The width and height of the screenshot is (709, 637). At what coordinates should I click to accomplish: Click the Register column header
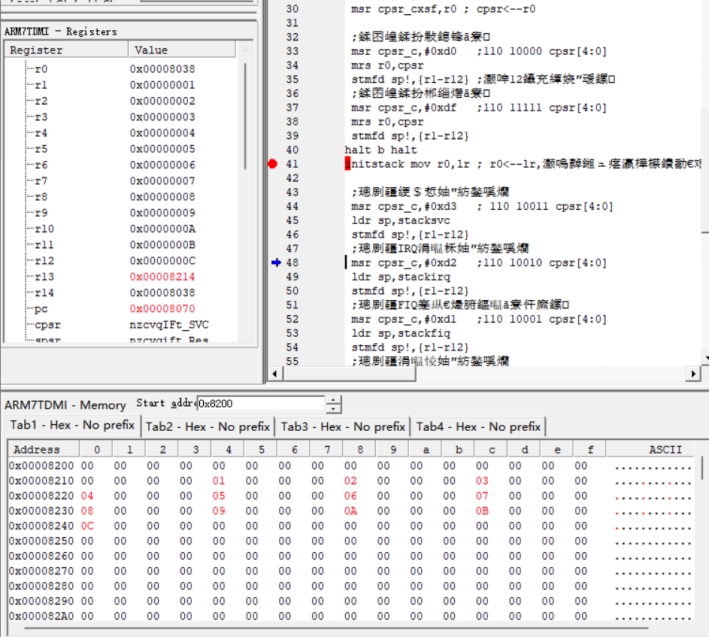coord(66,50)
